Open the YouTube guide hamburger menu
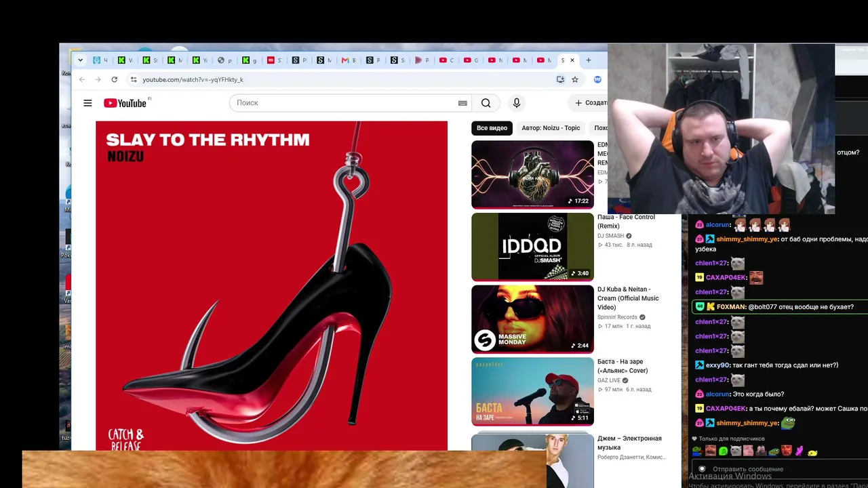This screenshot has width=868, height=488. (87, 103)
